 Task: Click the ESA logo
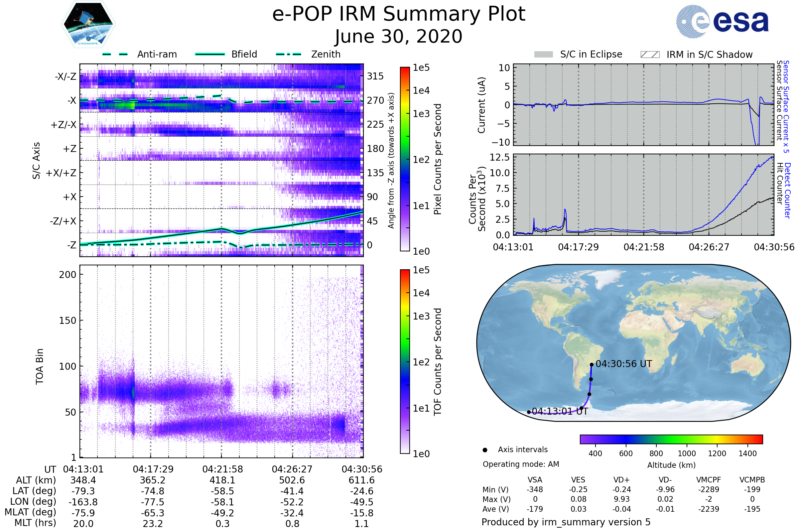(723, 21)
